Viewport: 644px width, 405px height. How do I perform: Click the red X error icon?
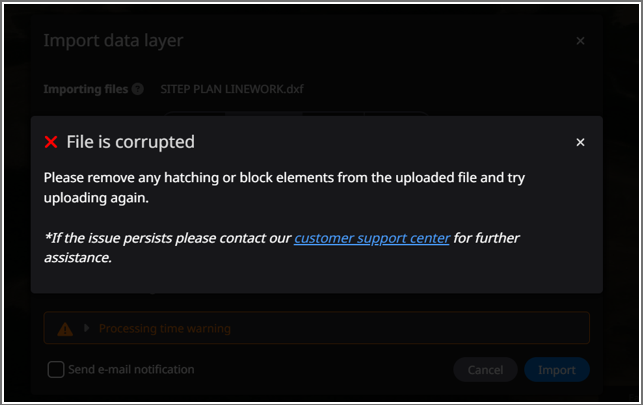point(52,143)
